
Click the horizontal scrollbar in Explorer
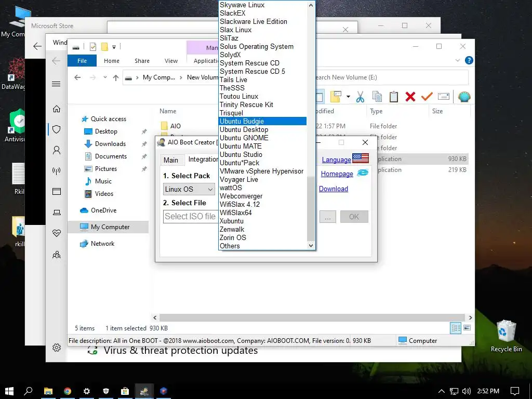point(312,317)
